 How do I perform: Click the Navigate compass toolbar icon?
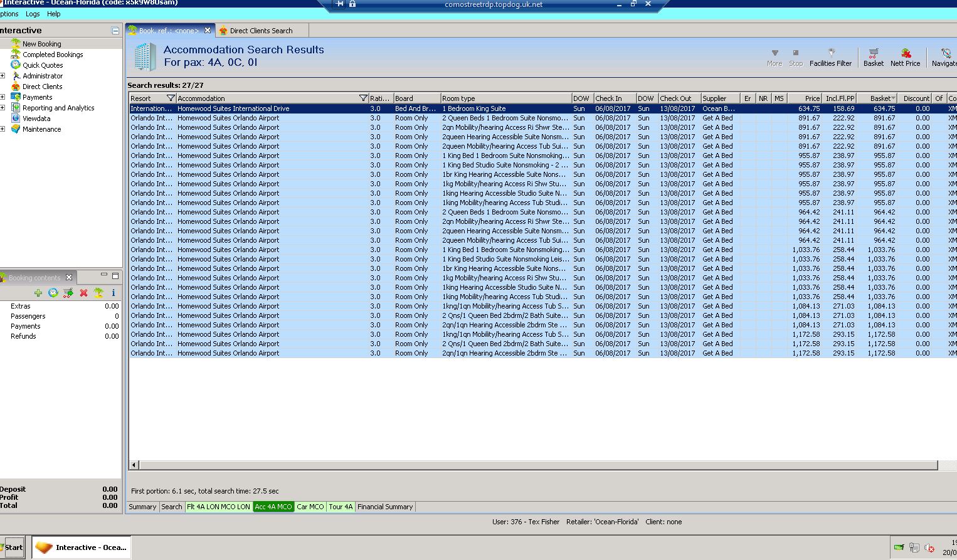pyautogui.click(x=945, y=57)
